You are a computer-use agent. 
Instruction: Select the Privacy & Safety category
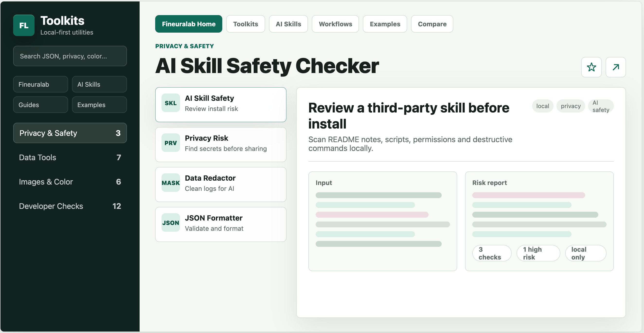point(70,133)
